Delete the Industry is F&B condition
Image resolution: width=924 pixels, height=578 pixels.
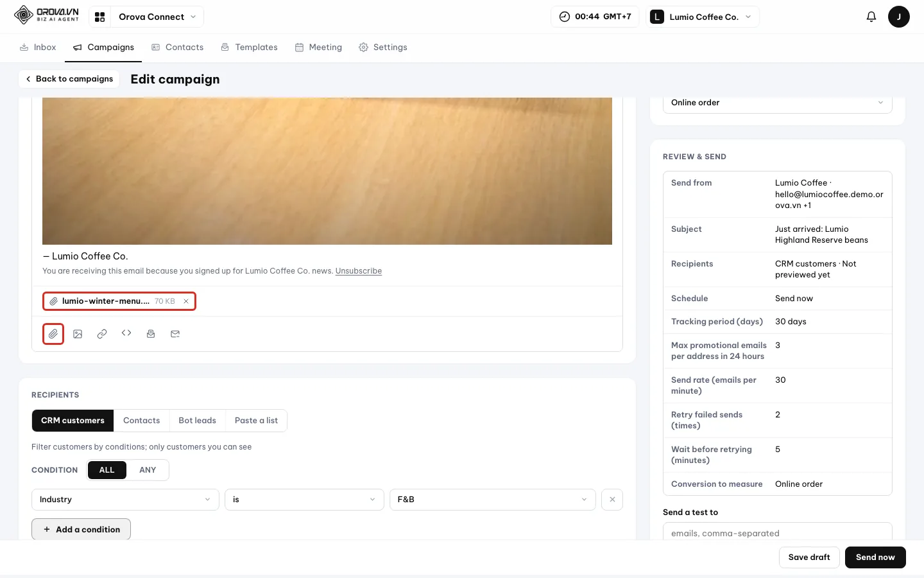612,500
